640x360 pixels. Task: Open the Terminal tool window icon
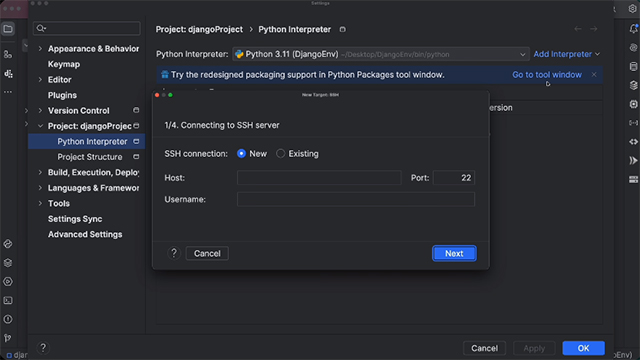click(x=8, y=300)
